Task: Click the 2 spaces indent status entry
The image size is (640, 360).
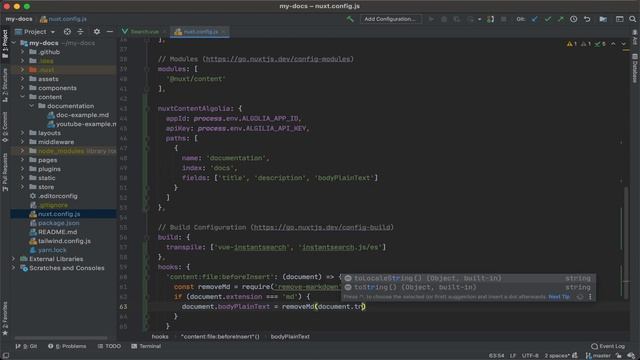Action: tap(556, 356)
